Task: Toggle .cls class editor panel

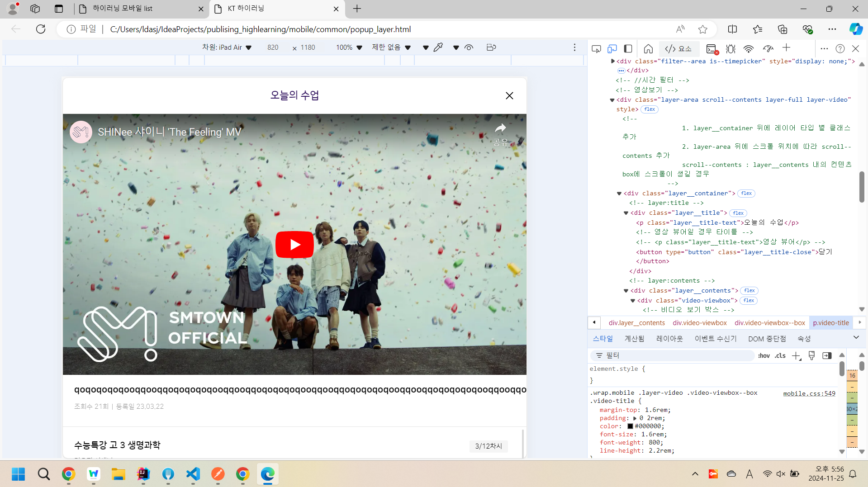Action: [780, 356]
